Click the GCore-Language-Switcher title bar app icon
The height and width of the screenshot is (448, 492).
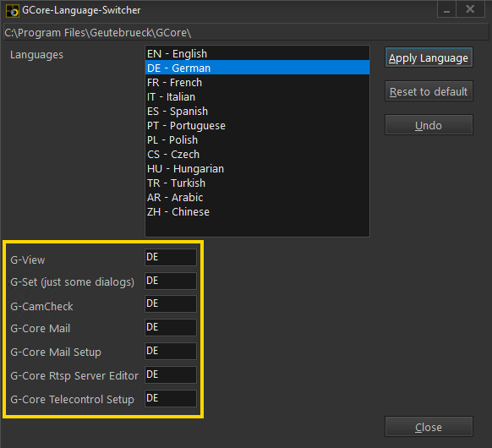click(13, 11)
